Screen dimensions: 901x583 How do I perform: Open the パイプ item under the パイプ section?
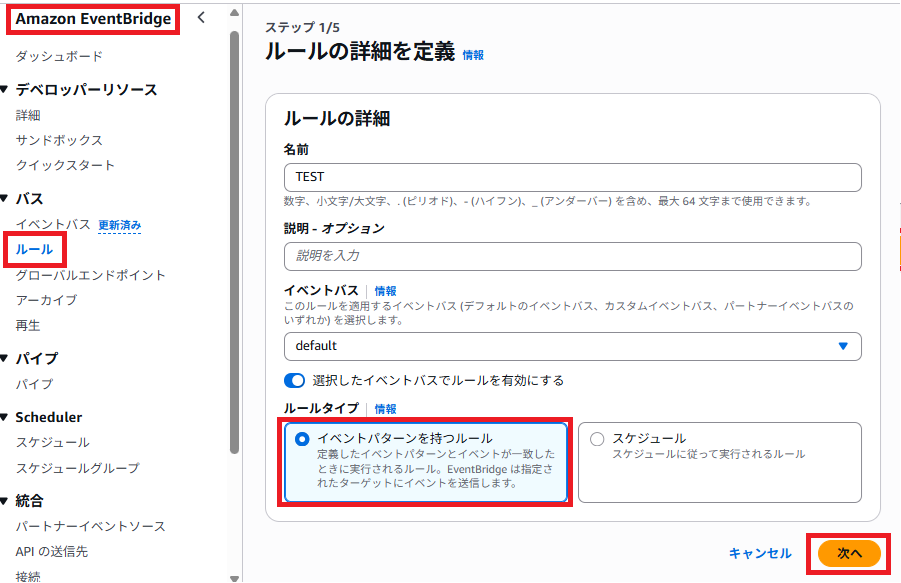34,384
